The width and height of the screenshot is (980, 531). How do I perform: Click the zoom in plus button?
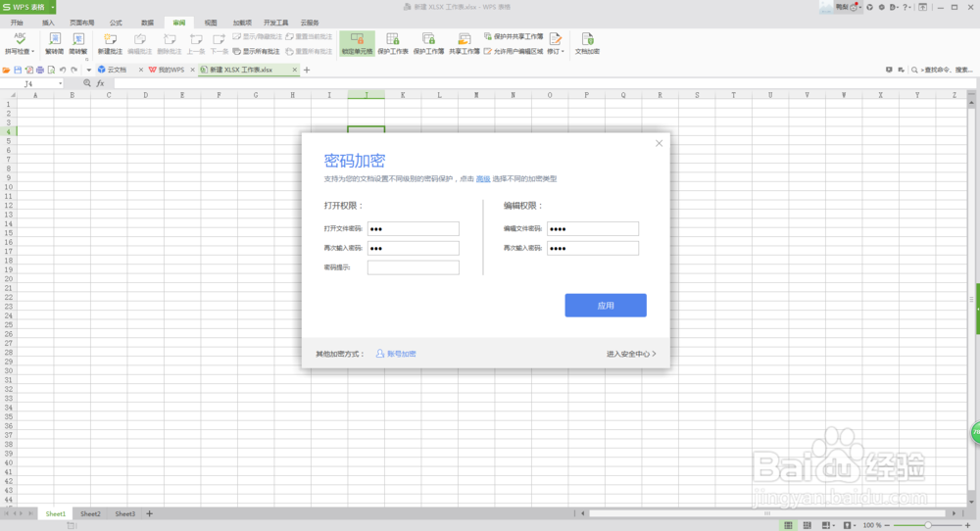(967, 525)
